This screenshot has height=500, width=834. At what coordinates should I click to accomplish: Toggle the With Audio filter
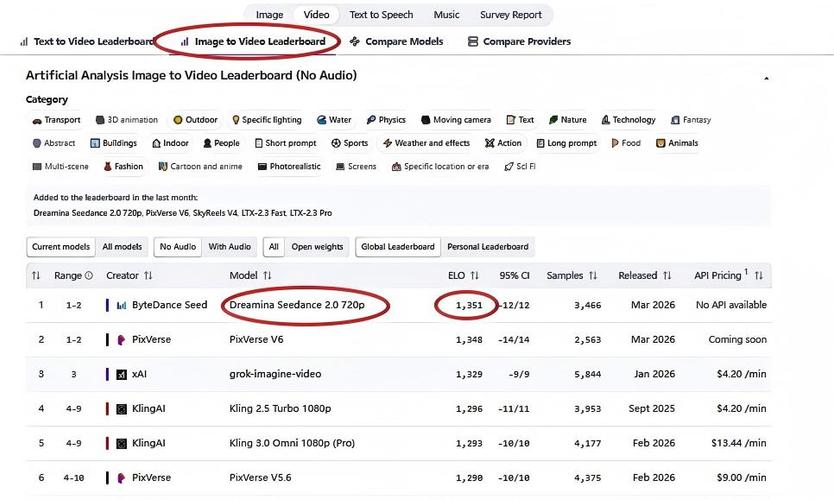click(x=230, y=247)
